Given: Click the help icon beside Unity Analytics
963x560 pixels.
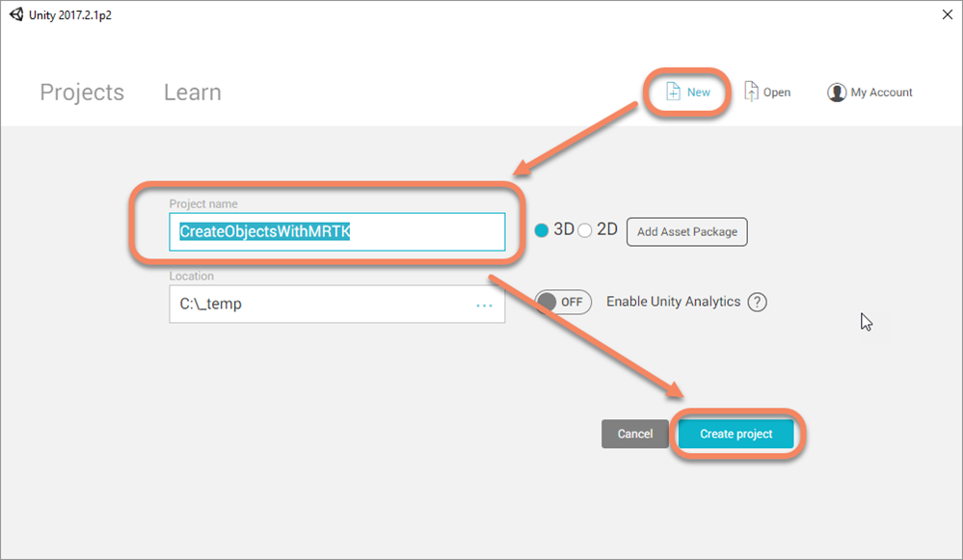Looking at the screenshot, I should [758, 302].
